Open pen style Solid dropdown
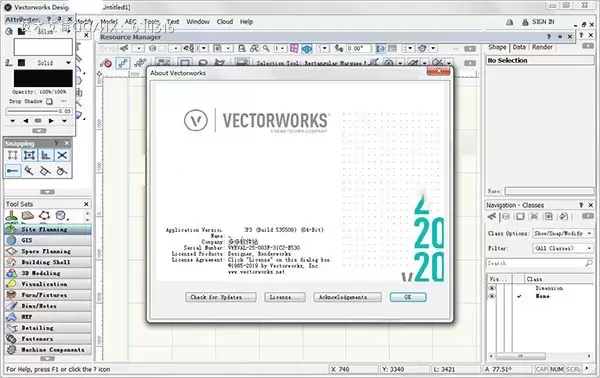The height and width of the screenshot is (378, 600). 68,63
